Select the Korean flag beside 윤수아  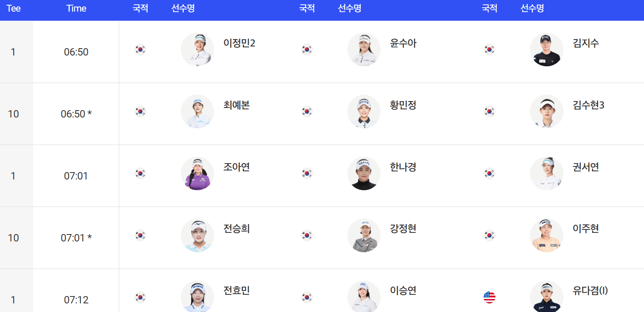click(307, 49)
